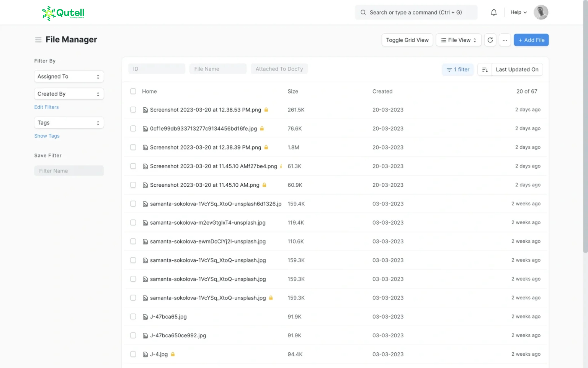The width and height of the screenshot is (588, 368).
Task: Check the select-all checkbox beside Home
Action: pyautogui.click(x=133, y=91)
